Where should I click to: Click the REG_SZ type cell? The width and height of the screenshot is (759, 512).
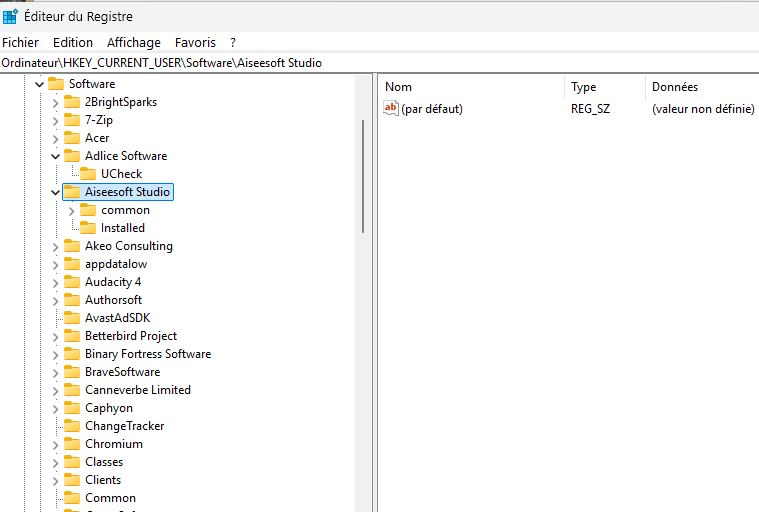pos(590,109)
